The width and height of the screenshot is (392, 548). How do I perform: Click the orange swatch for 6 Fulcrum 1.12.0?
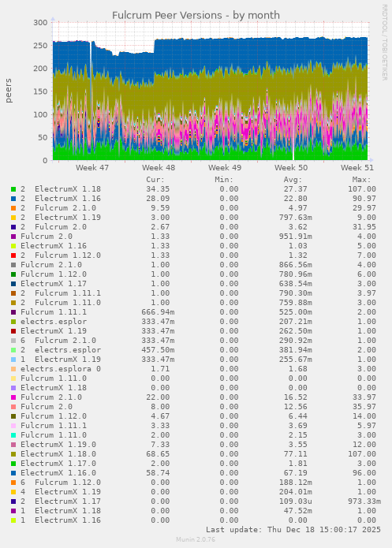pos(13,483)
